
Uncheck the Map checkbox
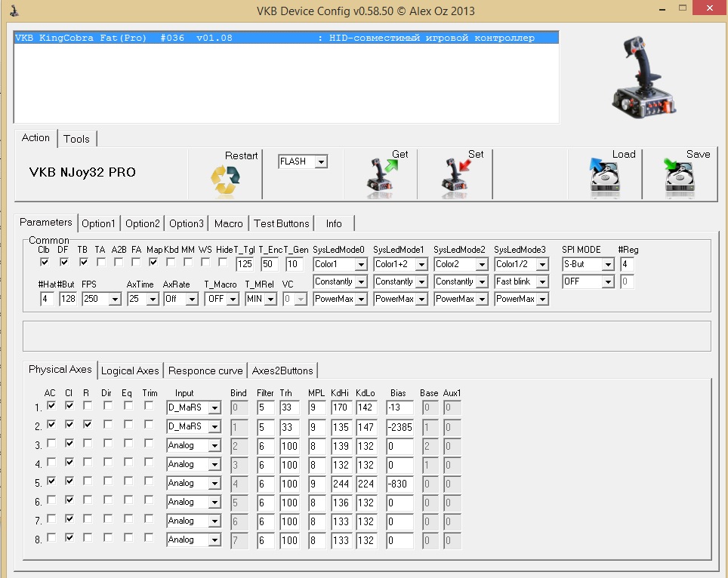[153, 263]
